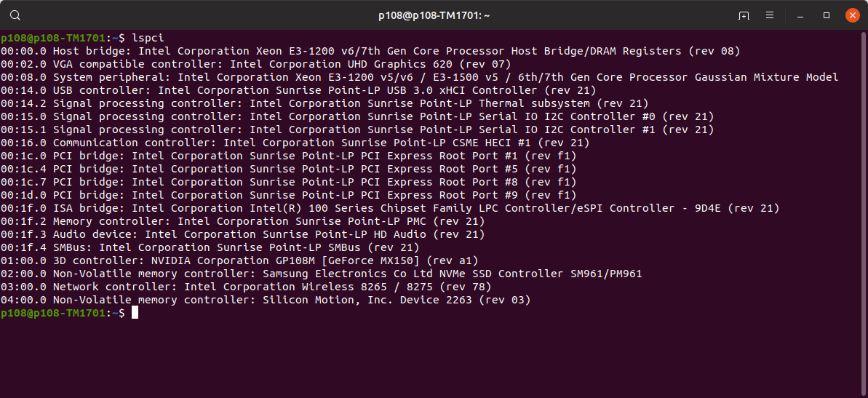The width and height of the screenshot is (868, 398).
Task: Minimize the terminal window
Action: 800,15
